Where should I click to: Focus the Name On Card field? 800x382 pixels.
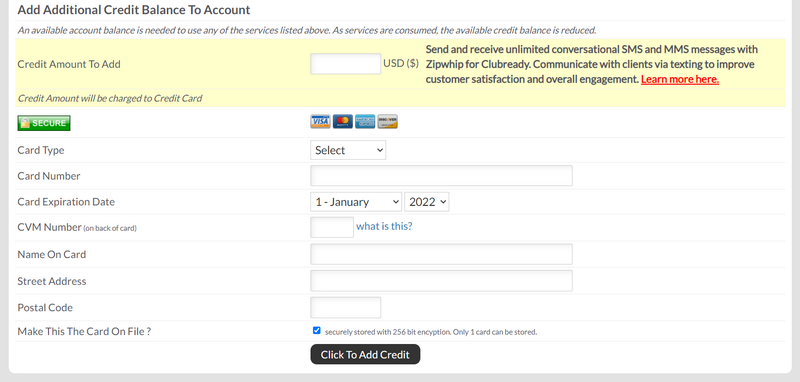pos(441,254)
